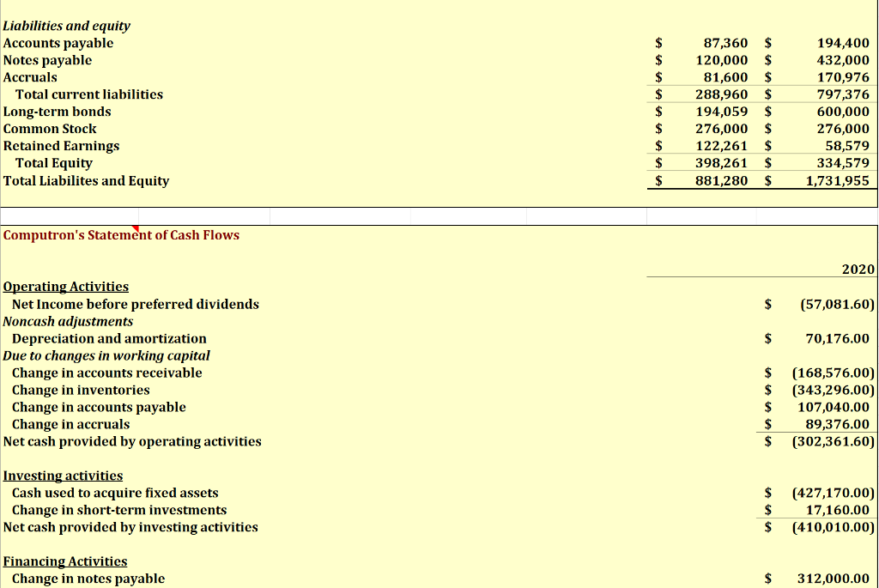Select total liabilities and equity value 881,280
The image size is (879, 588).
point(721,180)
